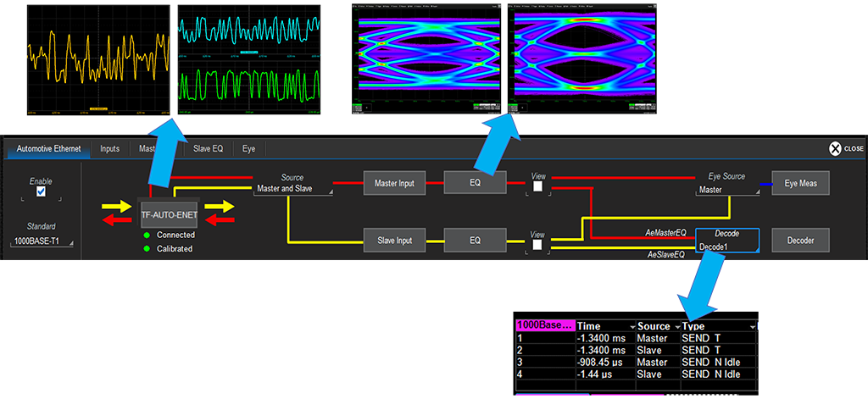868x399 pixels.
Task: Switch to the Inputs tab
Action: coord(109,149)
